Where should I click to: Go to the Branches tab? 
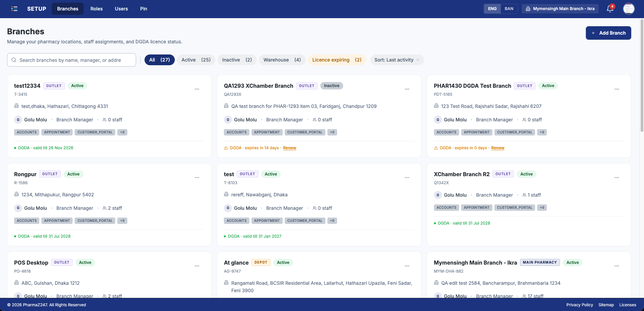click(68, 9)
